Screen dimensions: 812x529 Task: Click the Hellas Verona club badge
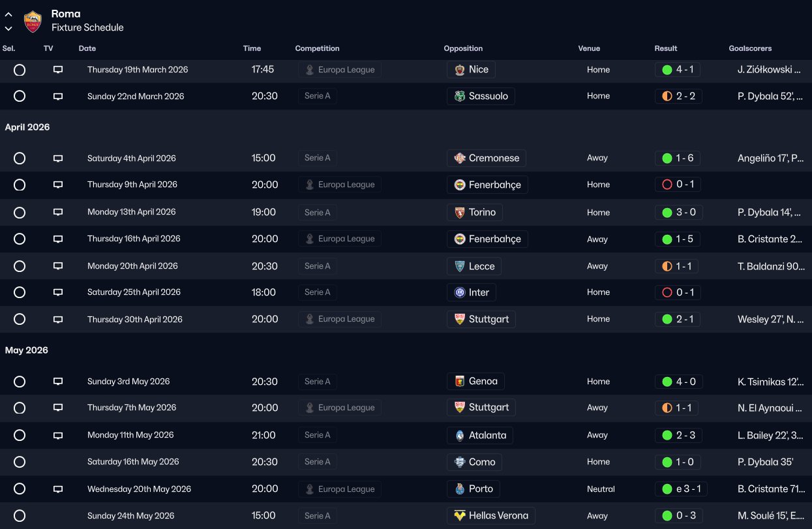460,516
